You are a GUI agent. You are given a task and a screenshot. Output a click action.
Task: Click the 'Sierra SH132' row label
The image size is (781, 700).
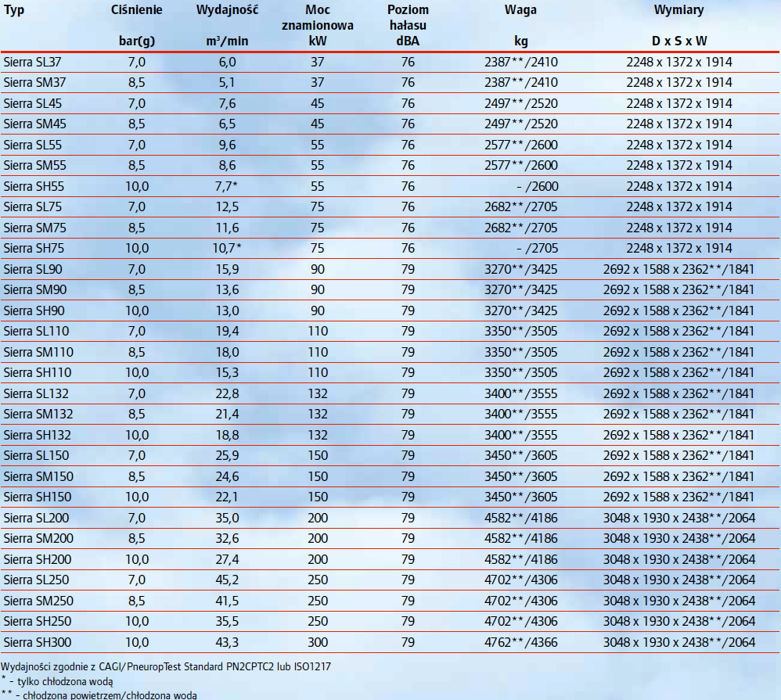[38, 435]
